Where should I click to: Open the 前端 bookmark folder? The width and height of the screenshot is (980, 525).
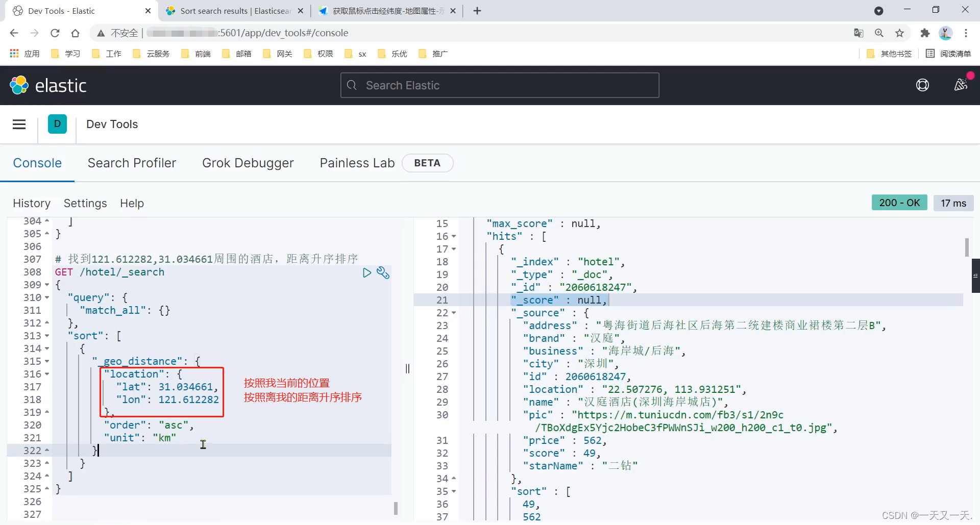(196, 54)
